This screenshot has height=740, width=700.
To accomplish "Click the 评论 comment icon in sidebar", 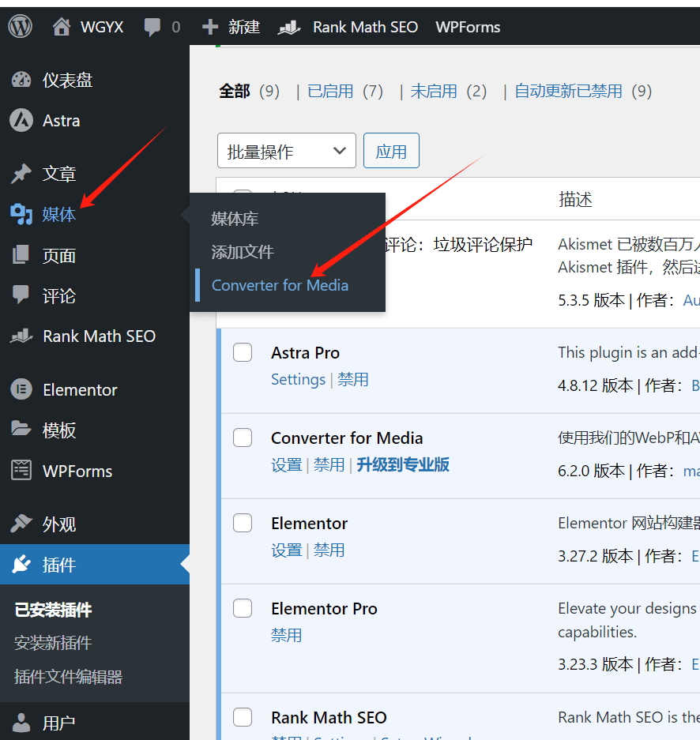I will tap(21, 295).
